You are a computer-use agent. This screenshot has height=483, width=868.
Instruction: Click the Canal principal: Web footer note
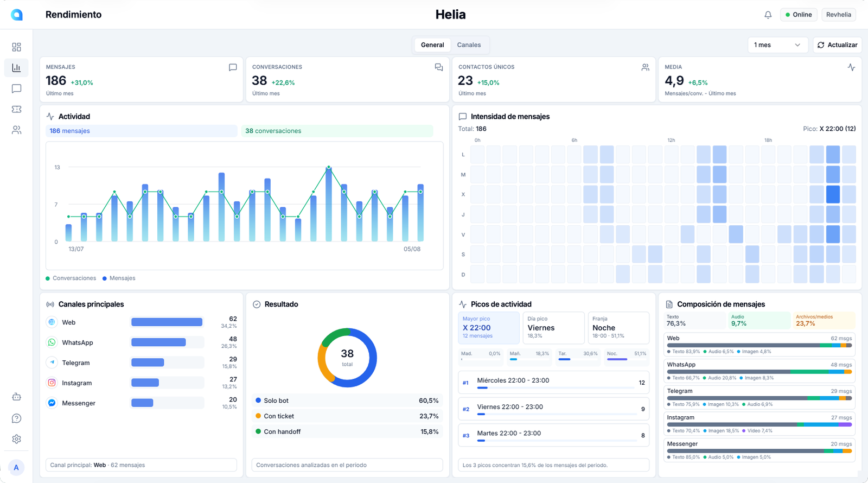click(x=141, y=465)
